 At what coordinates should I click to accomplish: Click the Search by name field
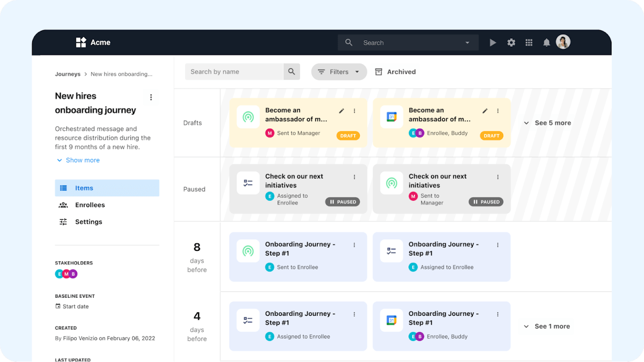click(x=234, y=71)
